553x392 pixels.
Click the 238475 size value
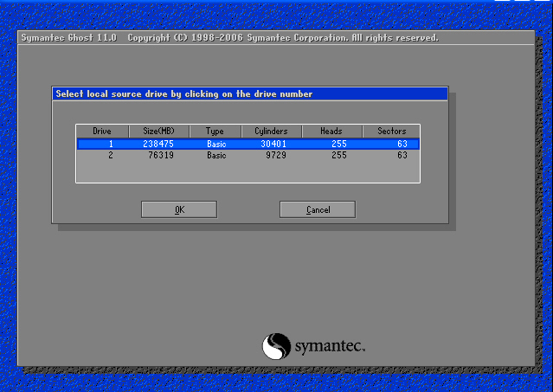pos(158,144)
